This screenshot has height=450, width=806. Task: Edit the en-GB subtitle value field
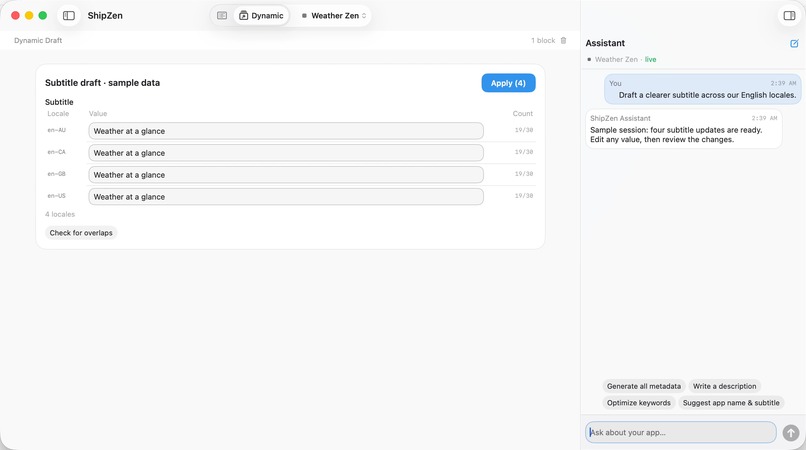[x=286, y=175]
